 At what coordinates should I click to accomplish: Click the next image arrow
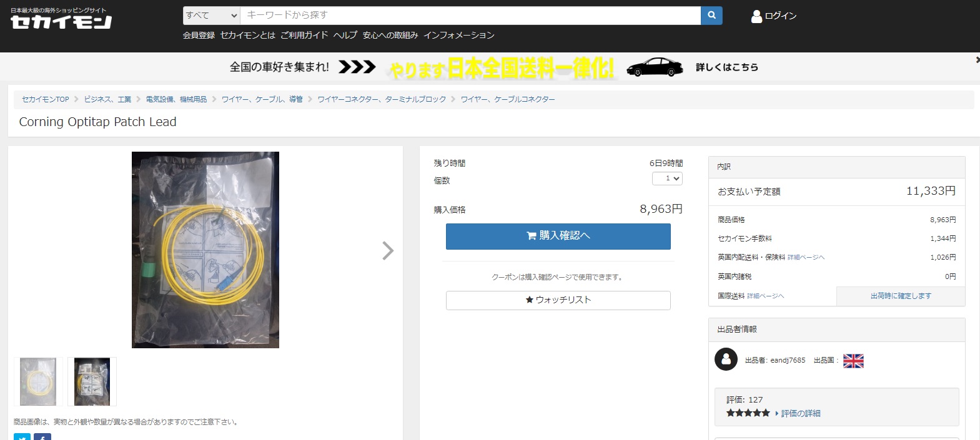click(x=388, y=250)
